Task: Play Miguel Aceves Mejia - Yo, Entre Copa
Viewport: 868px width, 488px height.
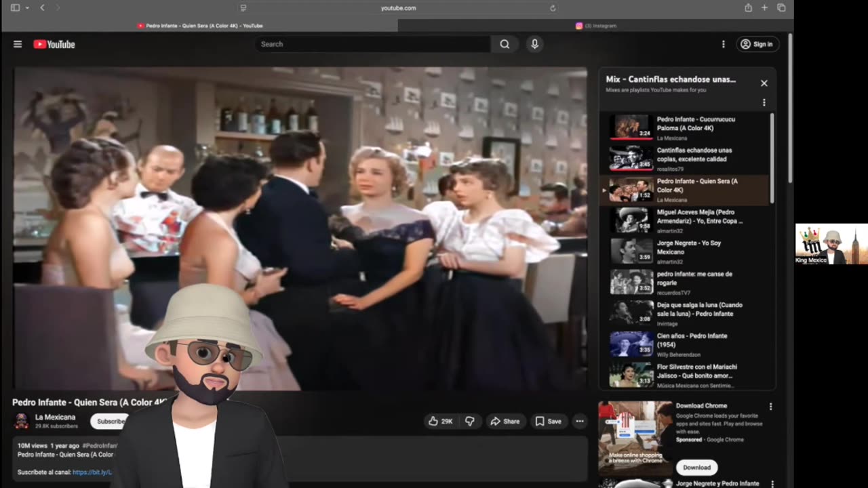Action: point(685,220)
